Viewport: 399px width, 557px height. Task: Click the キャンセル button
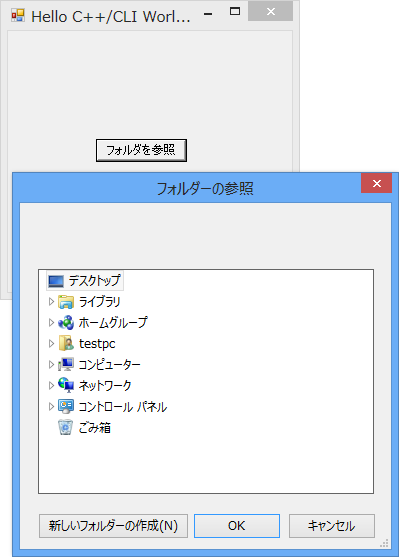(331, 526)
